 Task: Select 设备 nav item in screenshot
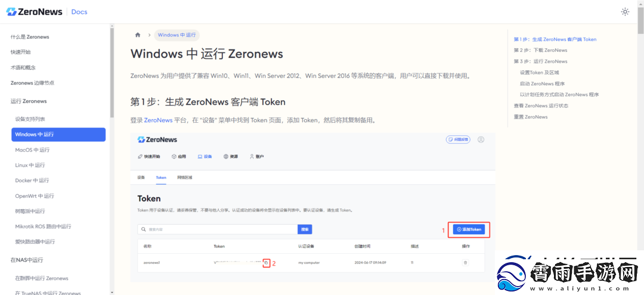point(205,157)
